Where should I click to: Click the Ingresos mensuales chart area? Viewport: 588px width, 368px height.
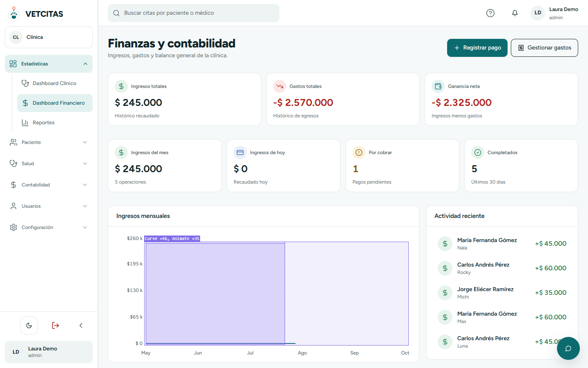(277, 294)
